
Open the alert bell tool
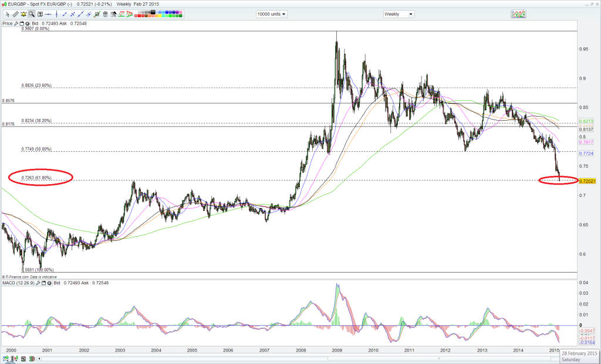click(x=23, y=14)
